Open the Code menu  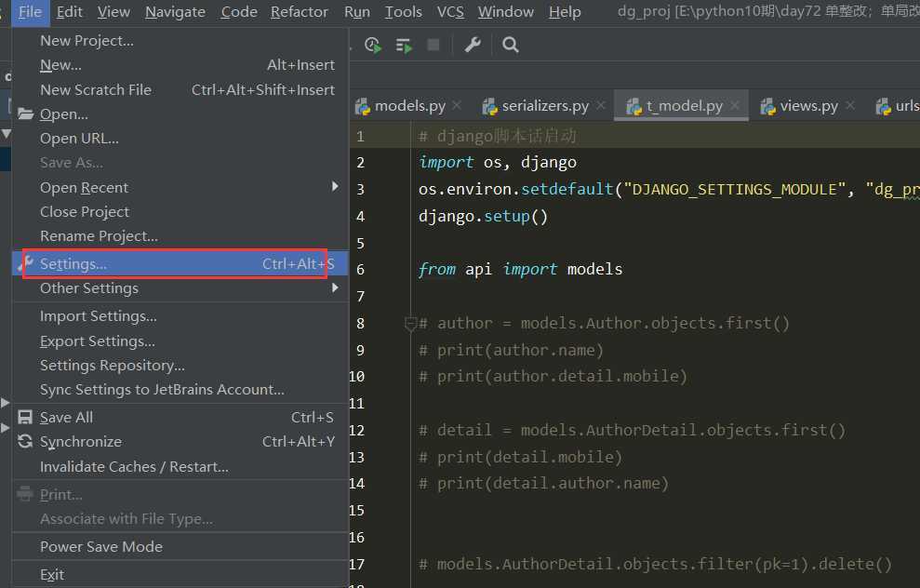[239, 12]
